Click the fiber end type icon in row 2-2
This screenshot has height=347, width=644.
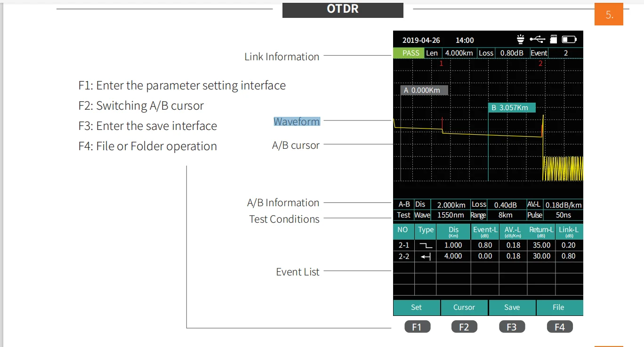[426, 257]
